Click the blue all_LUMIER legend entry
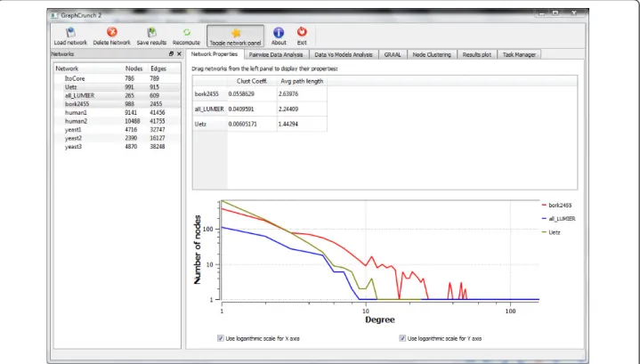Screen dimensions: 640x364 tap(559, 219)
